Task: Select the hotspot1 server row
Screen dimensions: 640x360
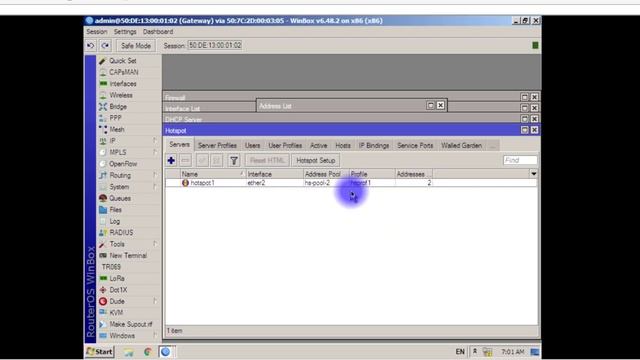Action: [351, 183]
